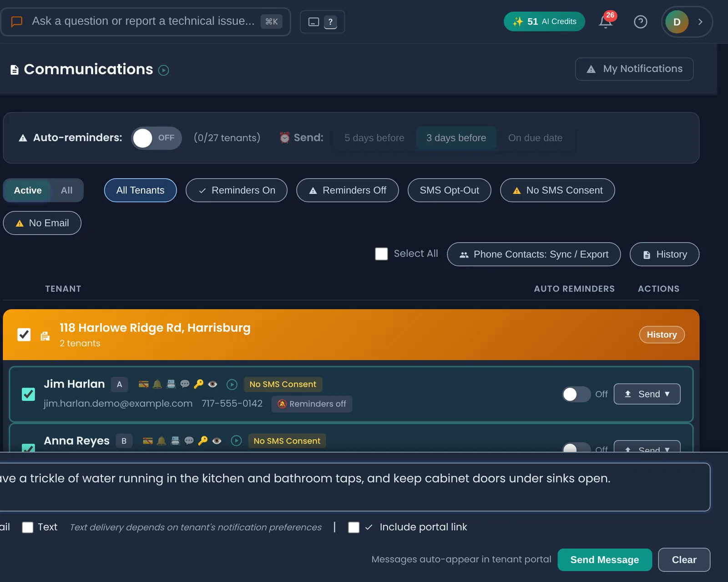Click Jim Harlan's mailbox device icon
The height and width of the screenshot is (582, 728).
click(171, 384)
